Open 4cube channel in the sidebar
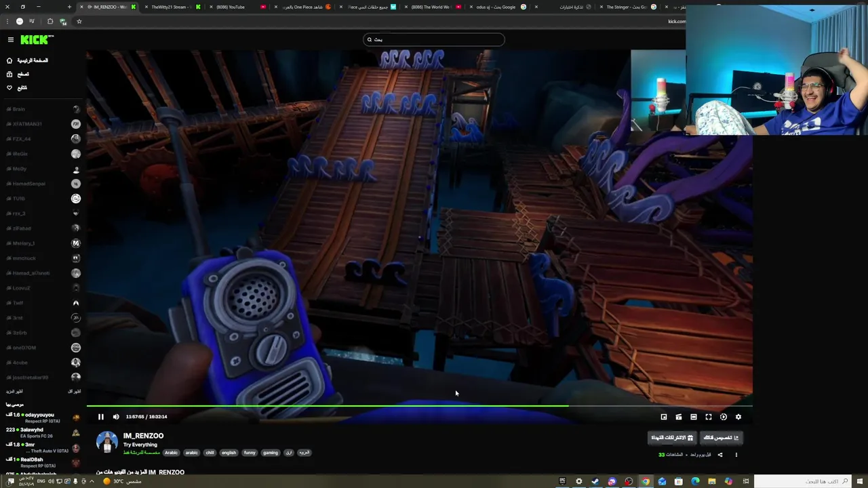The image size is (868, 488). pyautogui.click(x=43, y=363)
